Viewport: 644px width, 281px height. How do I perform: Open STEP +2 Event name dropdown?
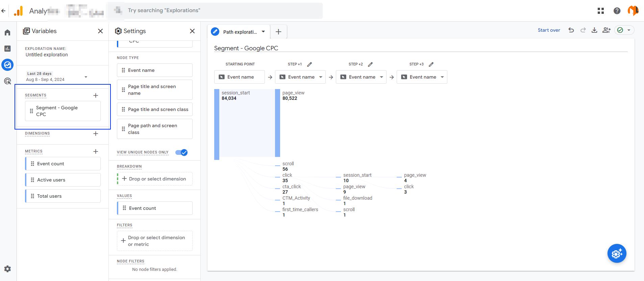[x=361, y=77]
